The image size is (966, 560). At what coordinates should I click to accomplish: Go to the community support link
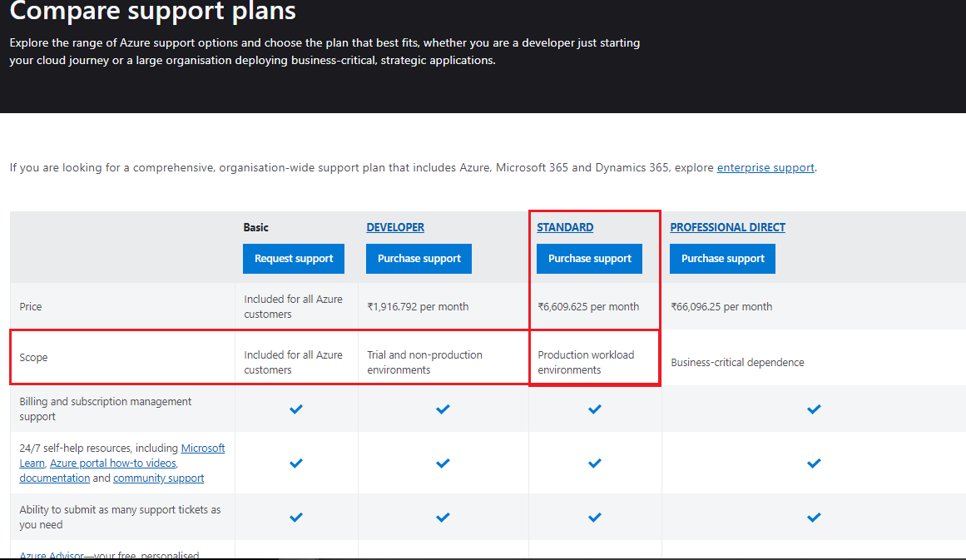click(158, 478)
